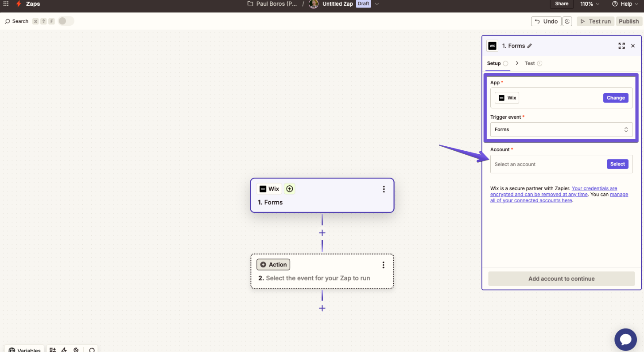Click the Zapier lightning bolt logo
This screenshot has height=352, width=644.
point(19,4)
